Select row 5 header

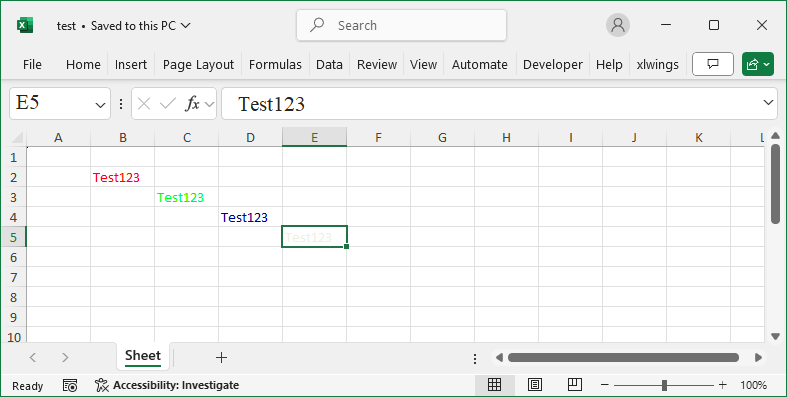coord(13,237)
